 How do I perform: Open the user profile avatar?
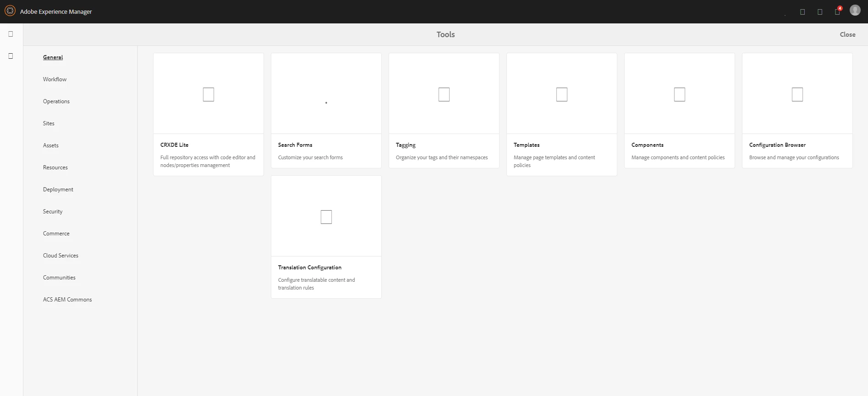tap(855, 10)
